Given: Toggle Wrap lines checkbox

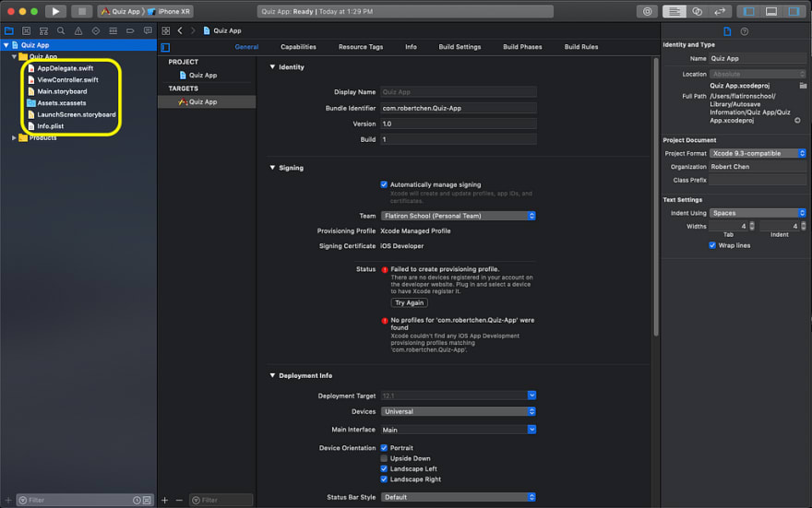Looking at the screenshot, I should pyautogui.click(x=712, y=245).
